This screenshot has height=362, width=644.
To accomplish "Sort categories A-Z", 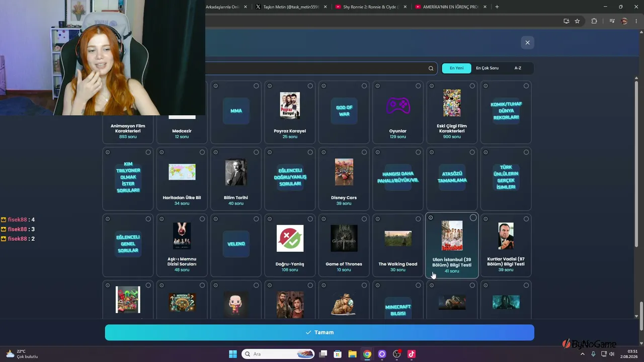I will coord(518,68).
